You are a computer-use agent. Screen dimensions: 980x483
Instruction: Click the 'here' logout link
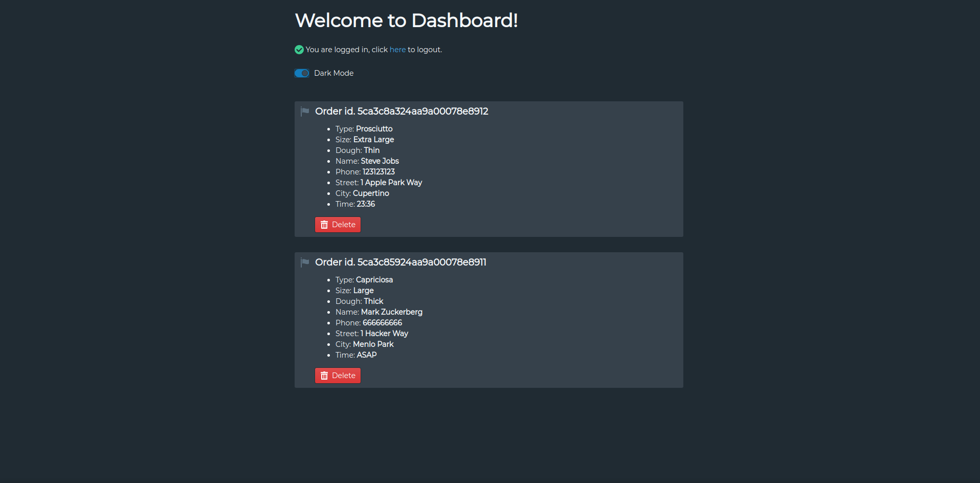pyautogui.click(x=397, y=50)
